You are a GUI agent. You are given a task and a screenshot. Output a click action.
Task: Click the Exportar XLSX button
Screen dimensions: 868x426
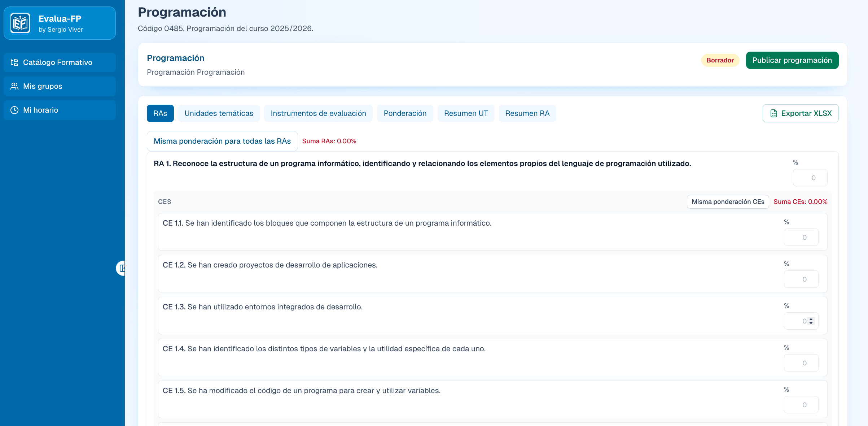(801, 113)
